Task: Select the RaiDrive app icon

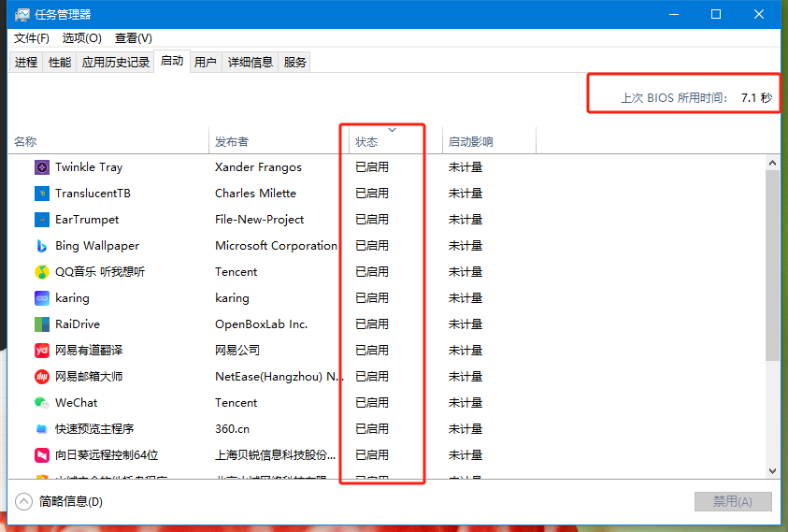Action: click(42, 324)
